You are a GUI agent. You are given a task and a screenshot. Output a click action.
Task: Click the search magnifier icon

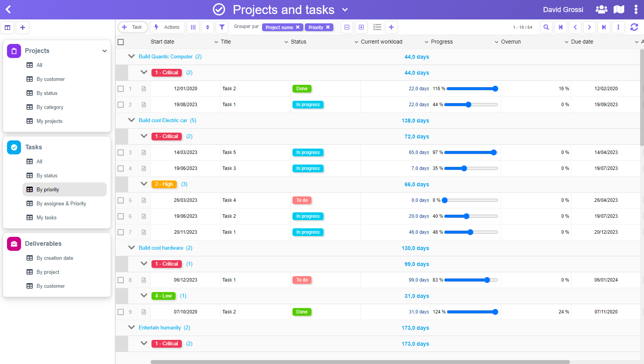(x=546, y=27)
